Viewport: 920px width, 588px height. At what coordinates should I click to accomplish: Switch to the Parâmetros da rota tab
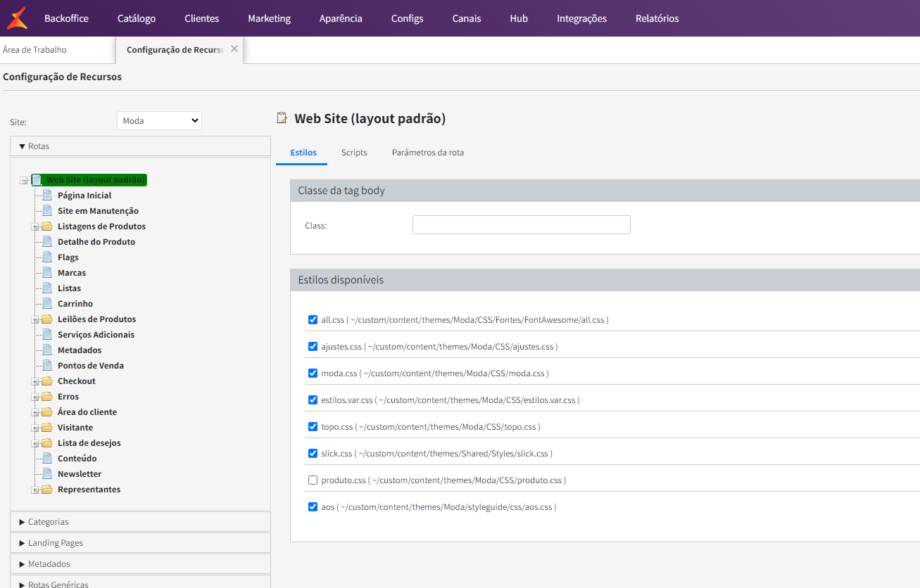428,153
